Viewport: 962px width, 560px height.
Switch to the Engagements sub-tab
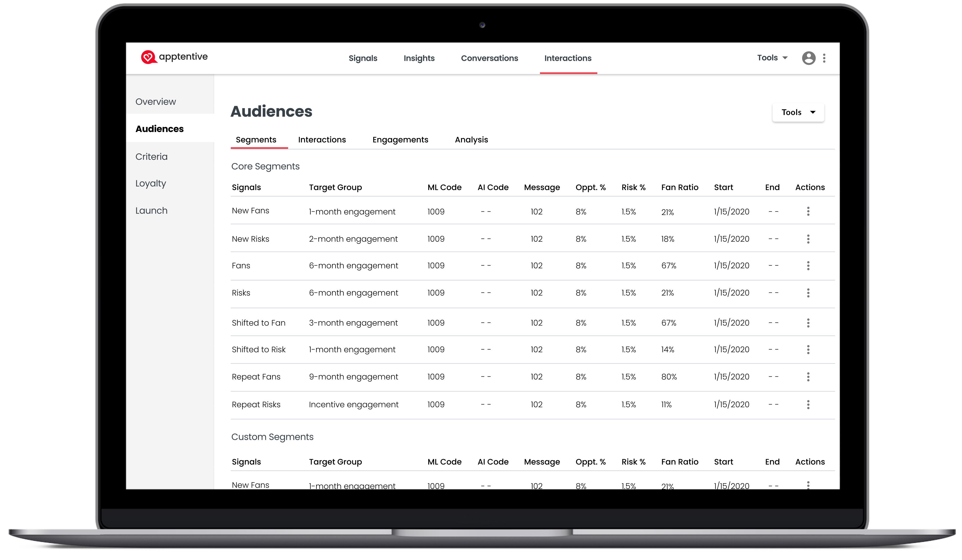click(x=400, y=140)
